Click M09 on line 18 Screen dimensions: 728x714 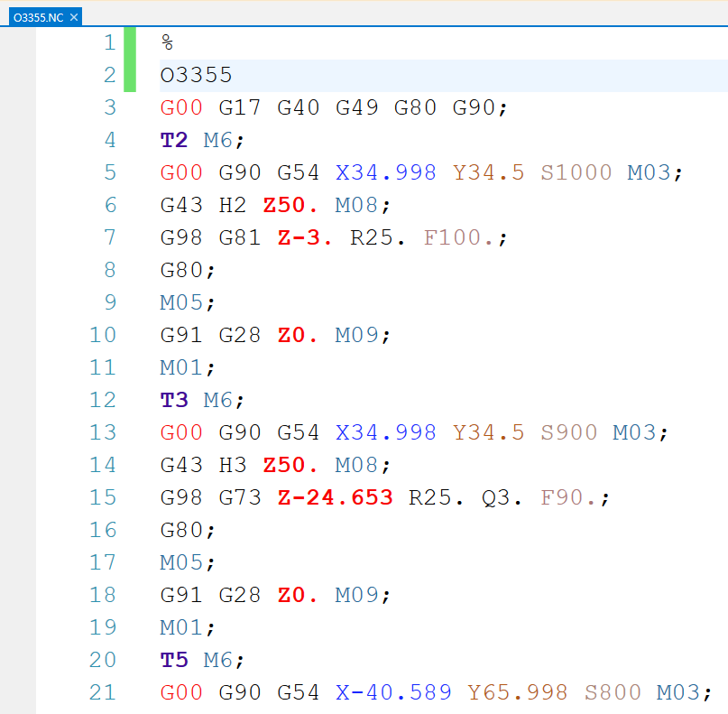(x=356, y=596)
